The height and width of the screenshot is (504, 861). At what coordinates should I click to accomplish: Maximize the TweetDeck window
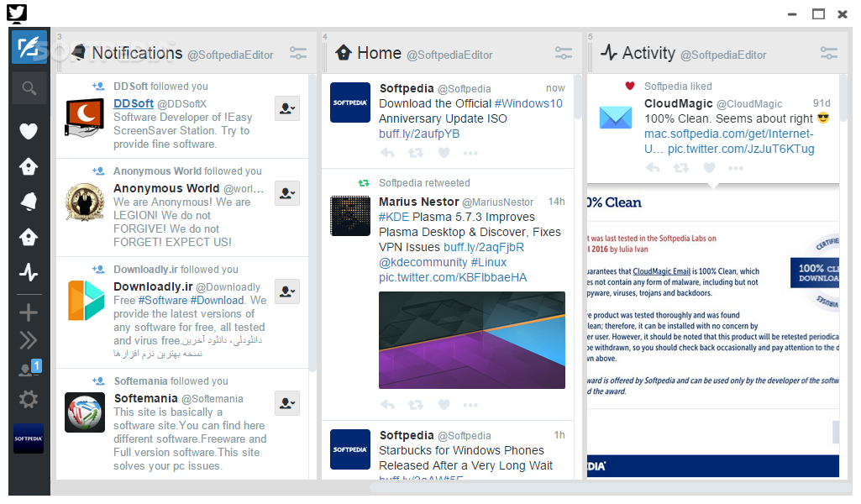(818, 14)
